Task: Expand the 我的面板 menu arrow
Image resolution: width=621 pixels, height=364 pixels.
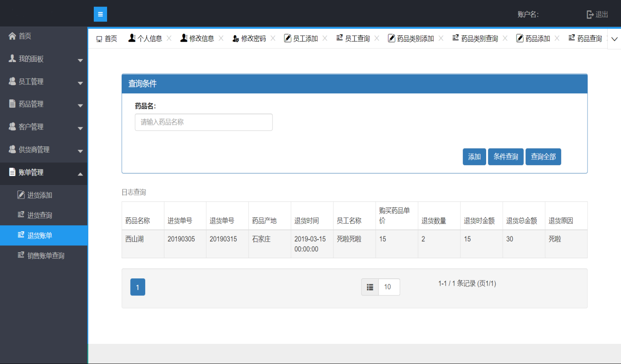Action: tap(80, 60)
